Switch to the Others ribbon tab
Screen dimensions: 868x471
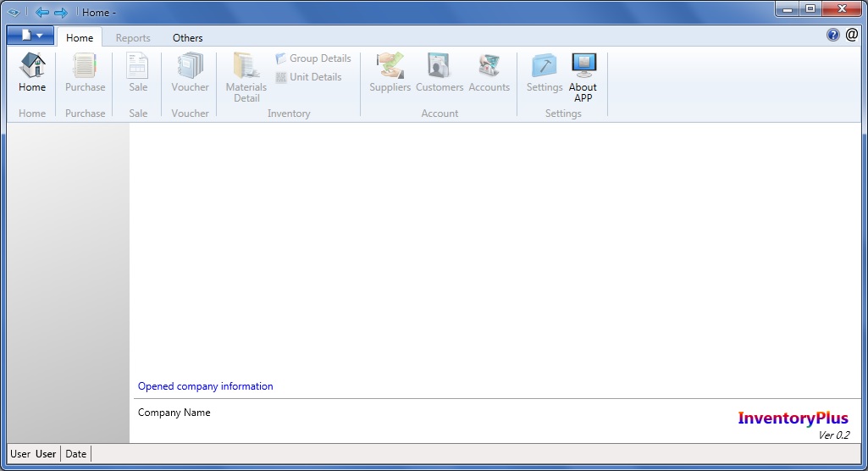coord(188,37)
